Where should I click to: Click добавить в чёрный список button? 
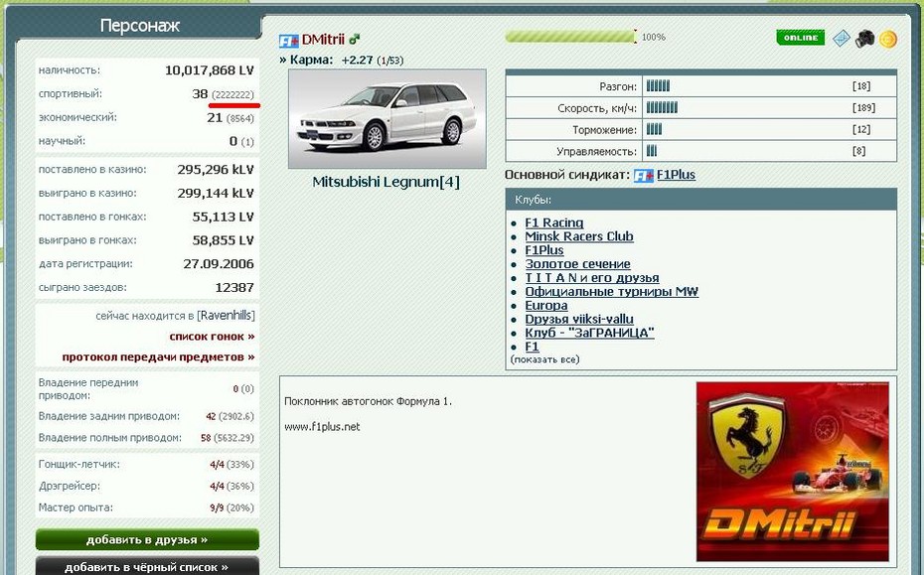[147, 566]
